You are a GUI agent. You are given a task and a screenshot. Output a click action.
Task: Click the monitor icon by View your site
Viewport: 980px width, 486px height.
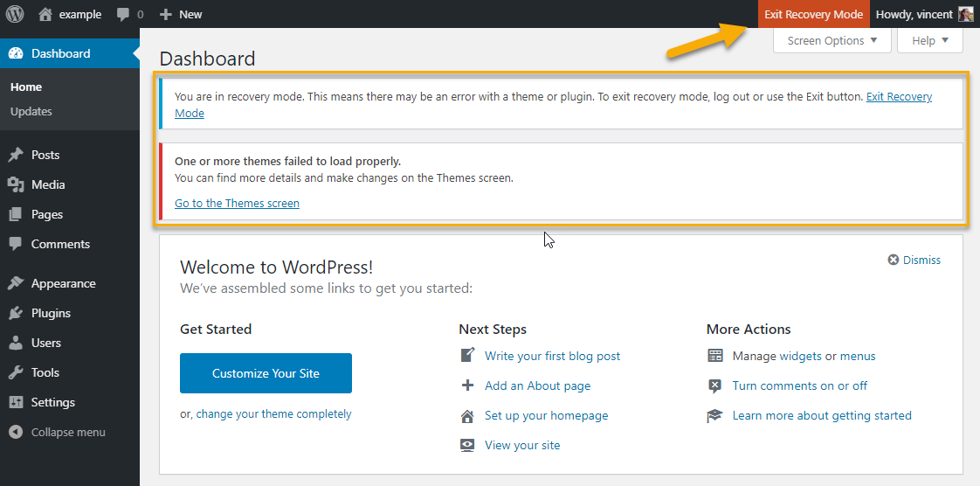pos(467,445)
